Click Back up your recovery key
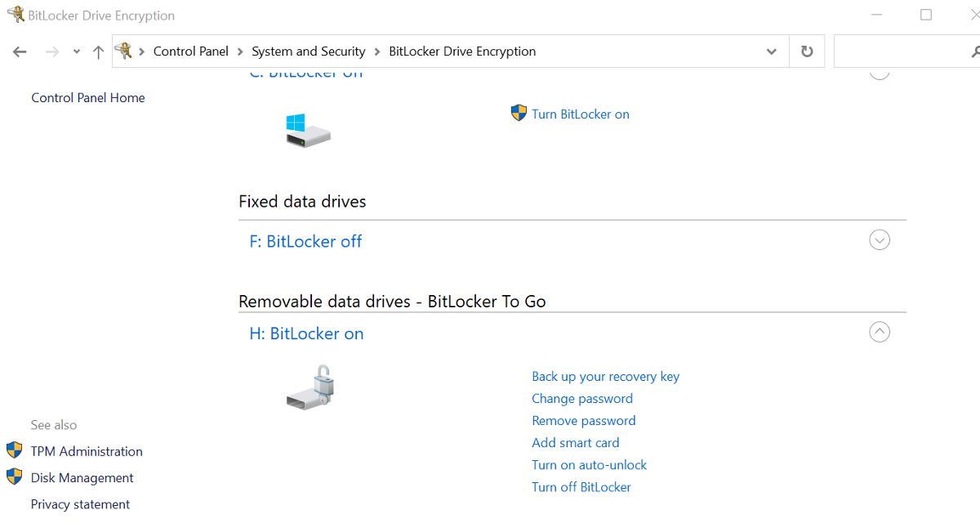This screenshot has width=980, height=528. coord(606,376)
